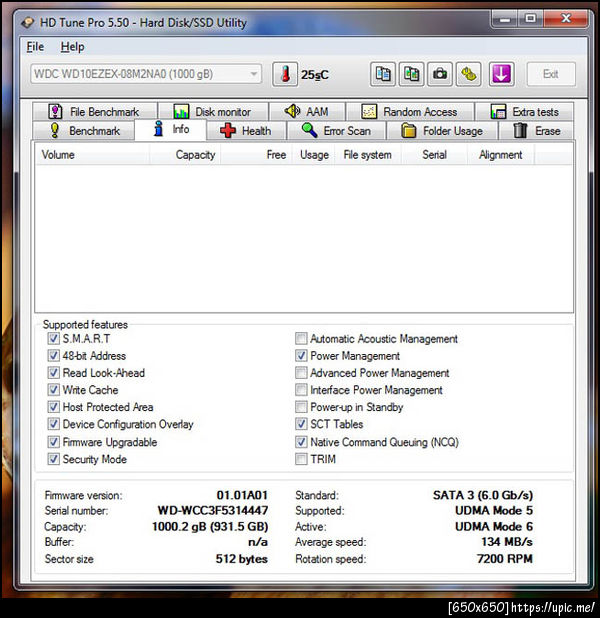
Task: Toggle the Interface Power Management checkbox
Action: coord(301,390)
